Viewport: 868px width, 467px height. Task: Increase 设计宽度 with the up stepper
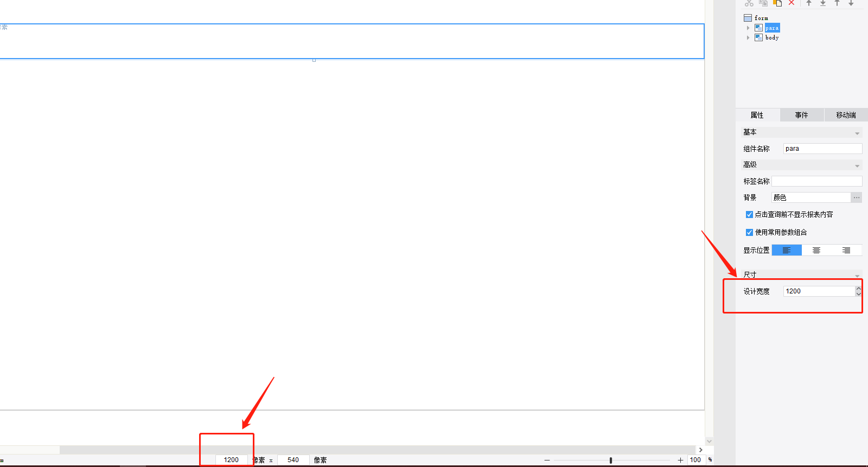click(859, 289)
